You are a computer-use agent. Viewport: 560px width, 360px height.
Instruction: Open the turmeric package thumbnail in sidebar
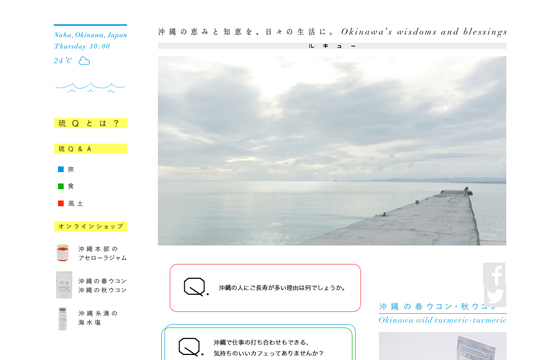tap(64, 285)
